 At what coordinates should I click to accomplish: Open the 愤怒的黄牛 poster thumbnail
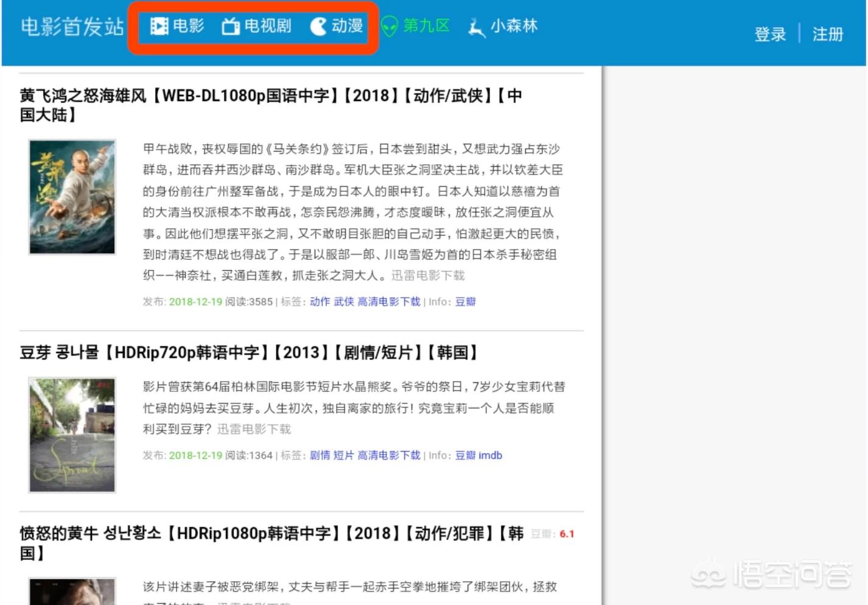coord(72,591)
